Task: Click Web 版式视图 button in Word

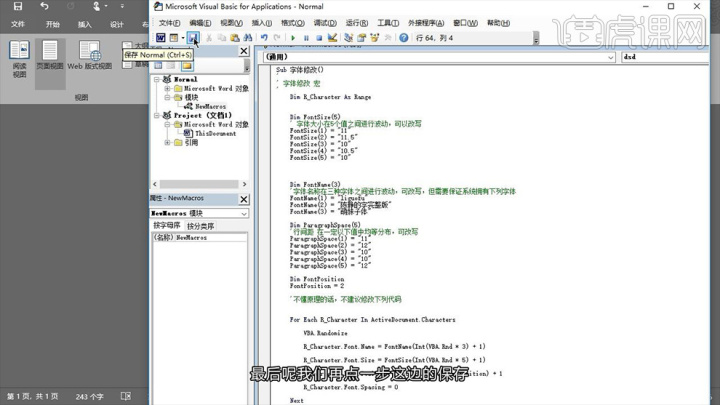Action: pos(90,56)
